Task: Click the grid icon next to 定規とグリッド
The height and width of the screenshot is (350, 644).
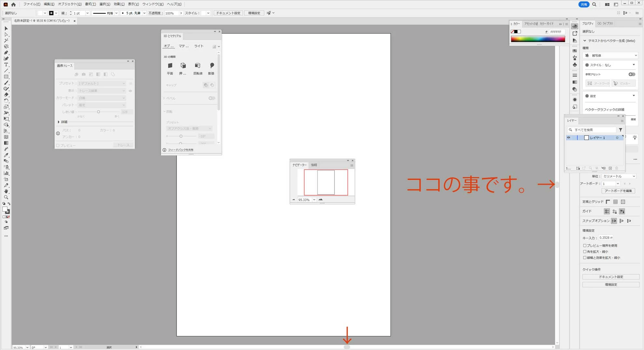Action: tap(615, 202)
